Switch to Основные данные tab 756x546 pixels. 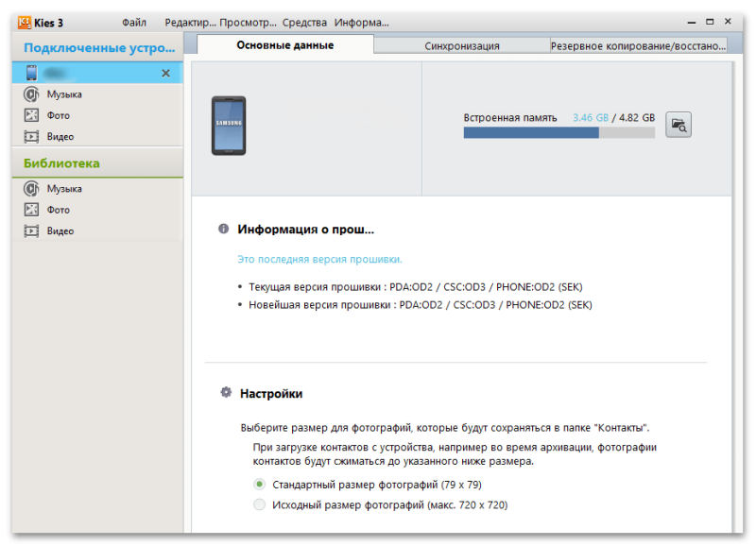[285, 45]
